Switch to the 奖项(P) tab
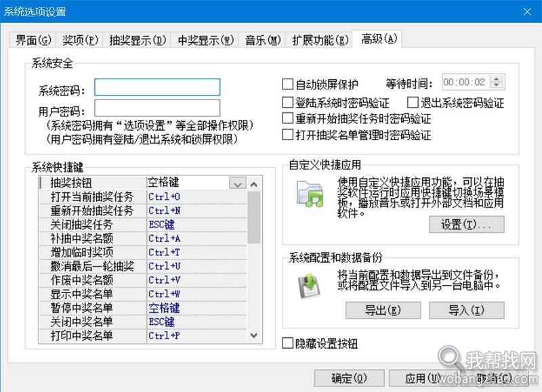 click(80, 41)
